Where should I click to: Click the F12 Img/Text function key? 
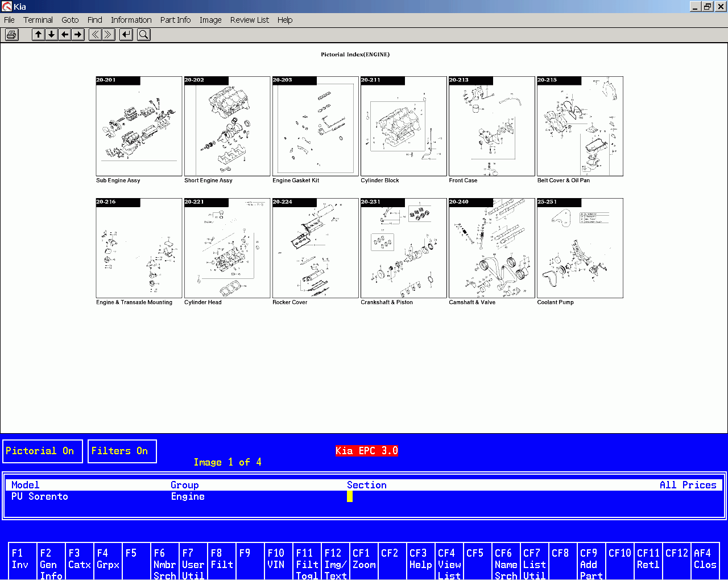pyautogui.click(x=336, y=562)
